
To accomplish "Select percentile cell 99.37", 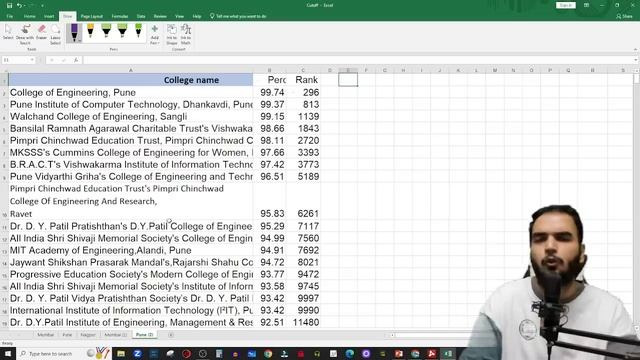I will (x=270, y=104).
